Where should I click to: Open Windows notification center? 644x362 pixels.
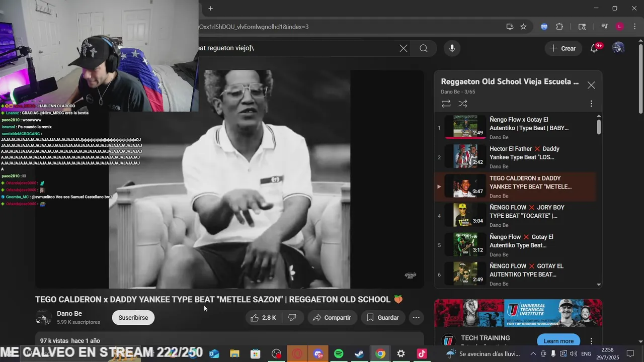coord(630,354)
